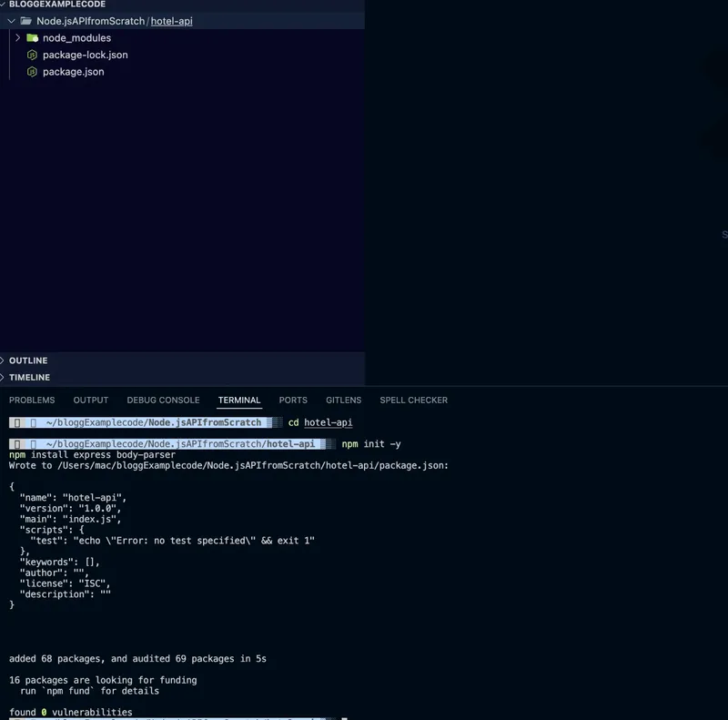Expand the node_modules folder

click(16, 38)
